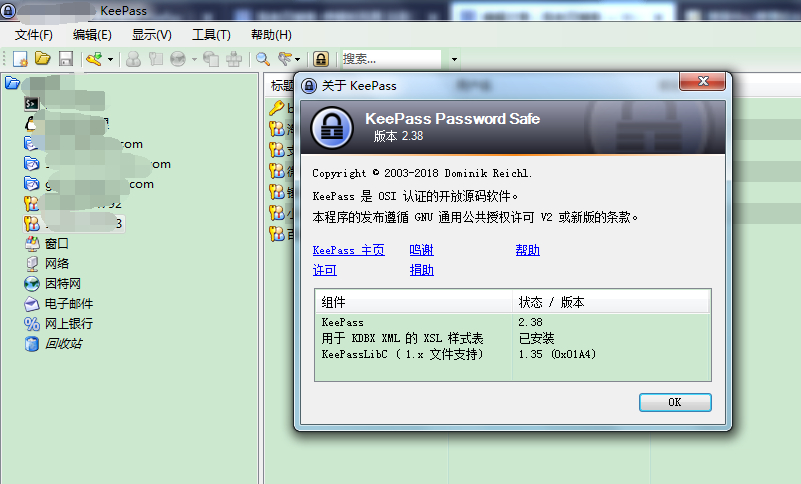Click the 网上银行 percent icon
The height and width of the screenshot is (484, 801).
tap(32, 324)
